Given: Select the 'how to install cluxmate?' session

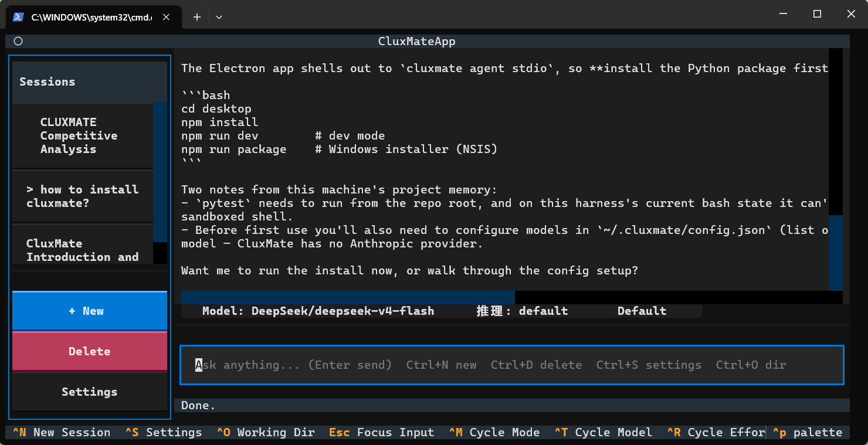Looking at the screenshot, I should click(x=83, y=196).
